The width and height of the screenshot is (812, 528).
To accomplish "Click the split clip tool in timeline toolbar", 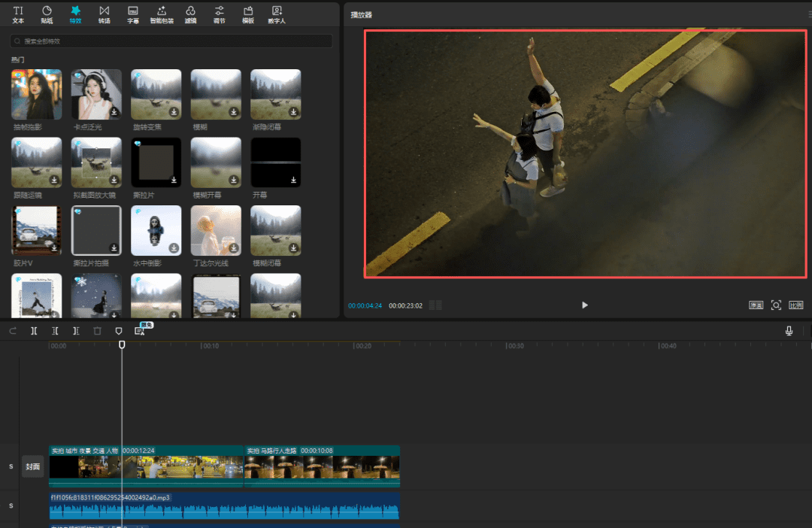I will tap(34, 331).
